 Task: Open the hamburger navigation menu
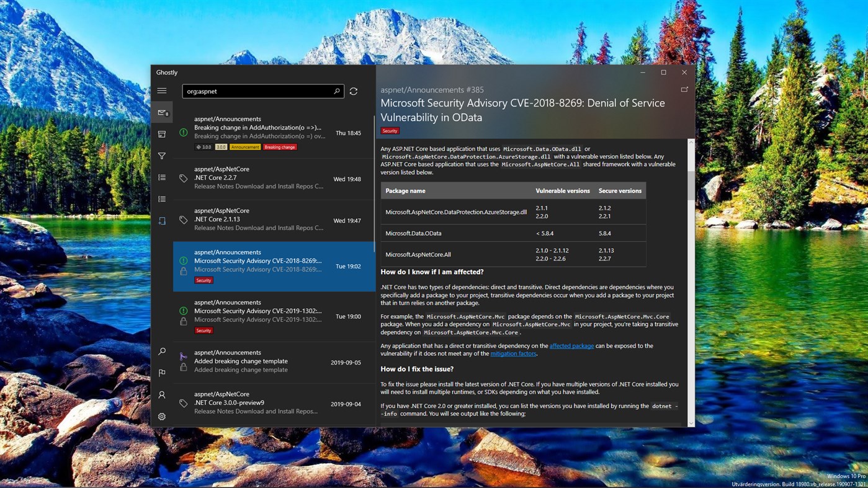pos(162,91)
